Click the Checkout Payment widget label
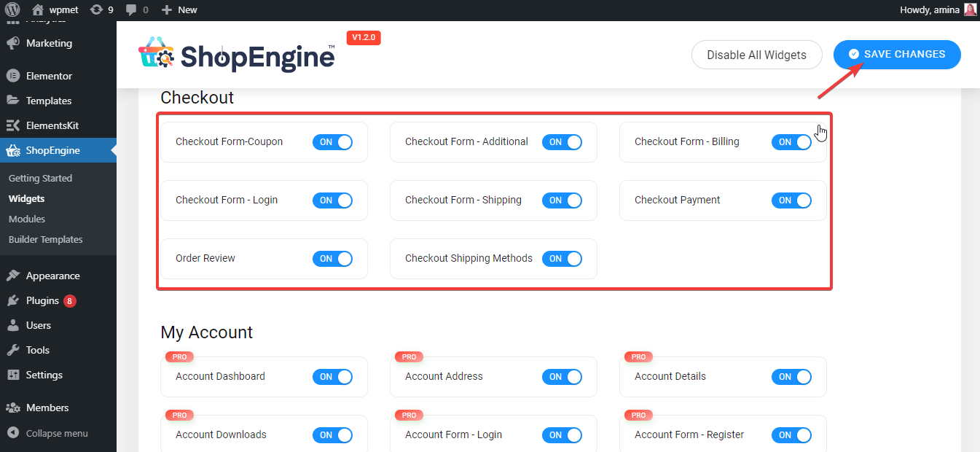The height and width of the screenshot is (452, 980). pyautogui.click(x=678, y=200)
